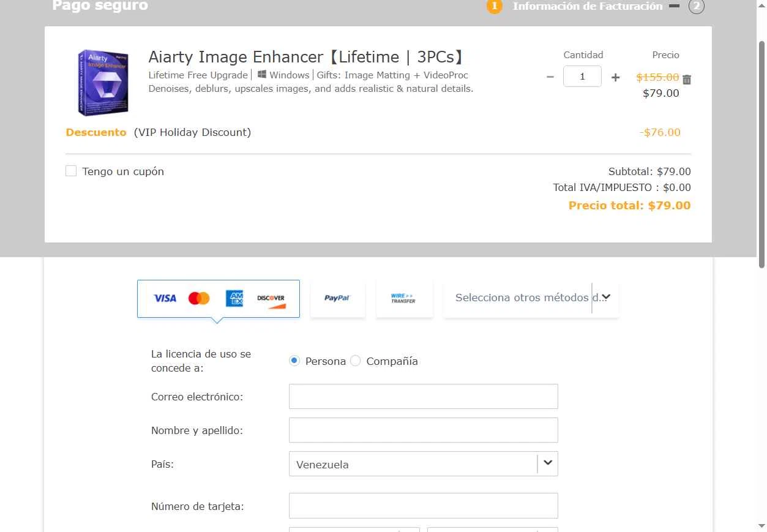Open the País dropdown showing Venezuela

tap(424, 464)
